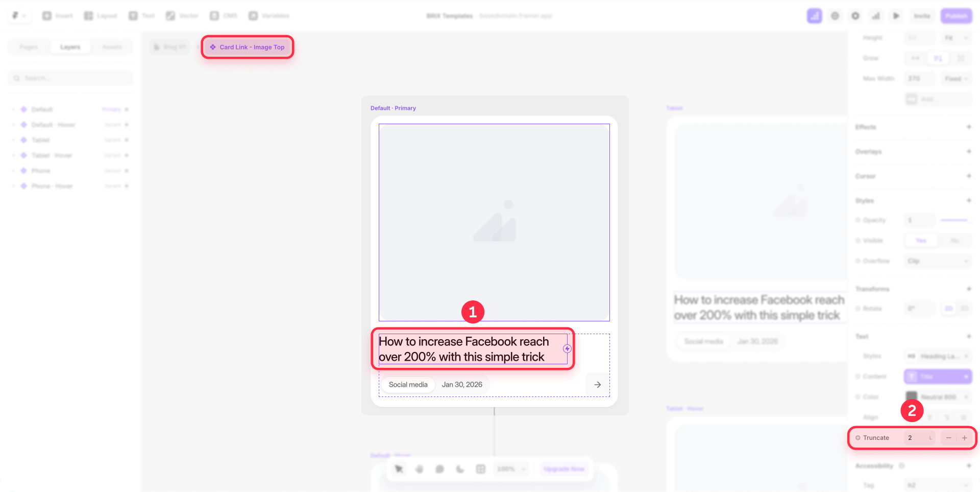Select the Tablet variant layer
The height and width of the screenshot is (492, 980).
point(70,140)
